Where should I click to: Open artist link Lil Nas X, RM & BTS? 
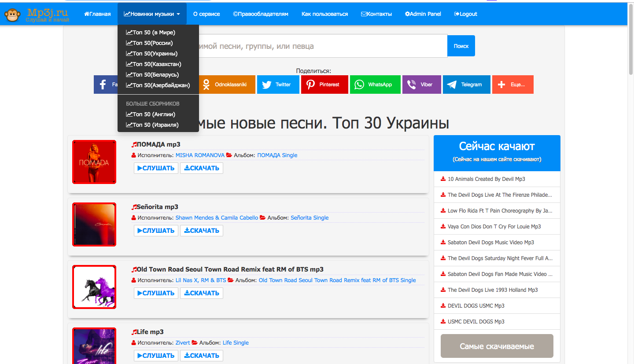click(201, 280)
